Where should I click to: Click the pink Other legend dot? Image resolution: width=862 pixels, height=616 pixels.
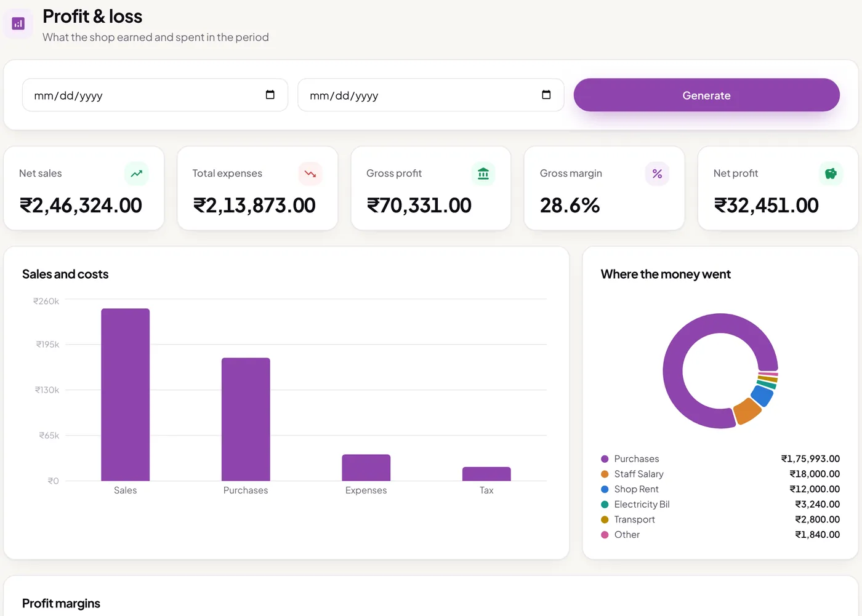tap(605, 535)
